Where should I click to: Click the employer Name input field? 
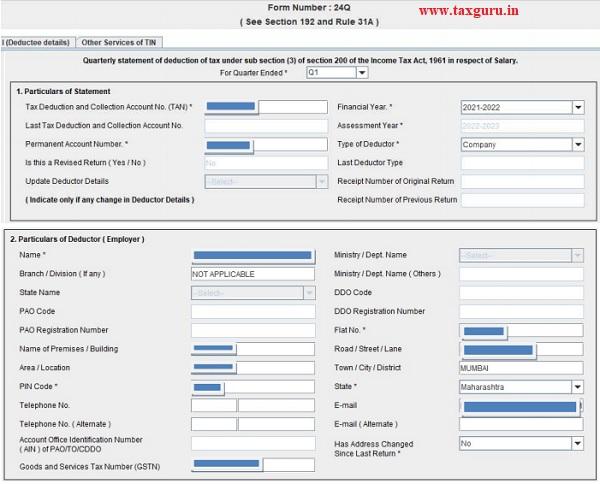point(253,256)
